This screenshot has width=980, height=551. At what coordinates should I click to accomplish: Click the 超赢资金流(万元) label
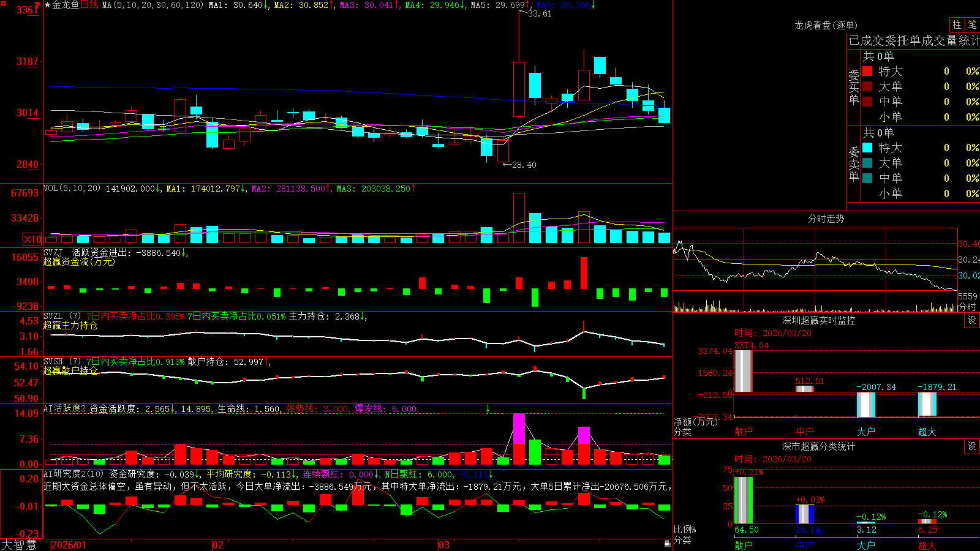[x=79, y=261]
